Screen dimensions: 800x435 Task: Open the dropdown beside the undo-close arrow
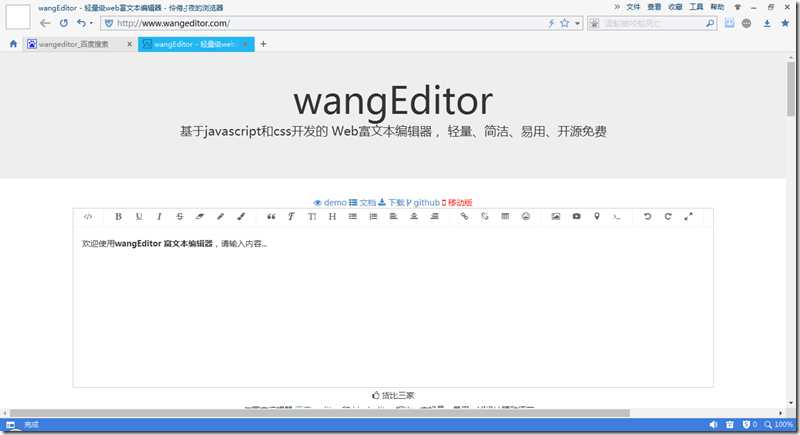click(91, 23)
